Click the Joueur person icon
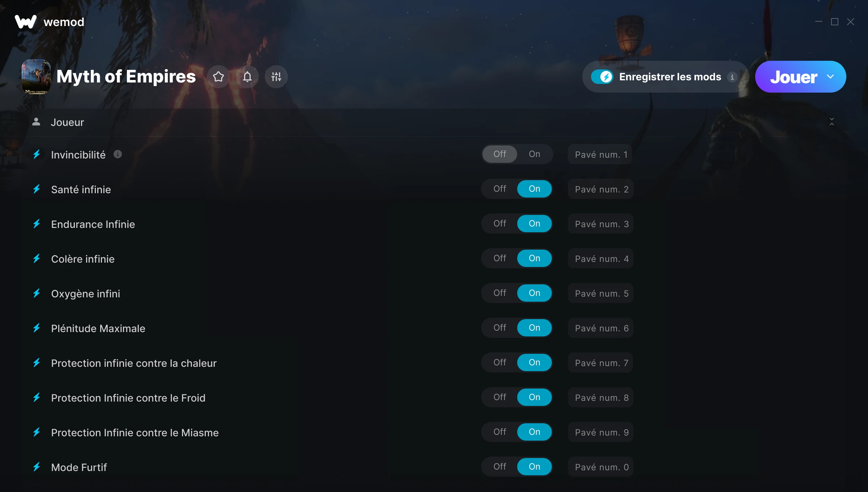The height and width of the screenshot is (492, 868). click(36, 122)
